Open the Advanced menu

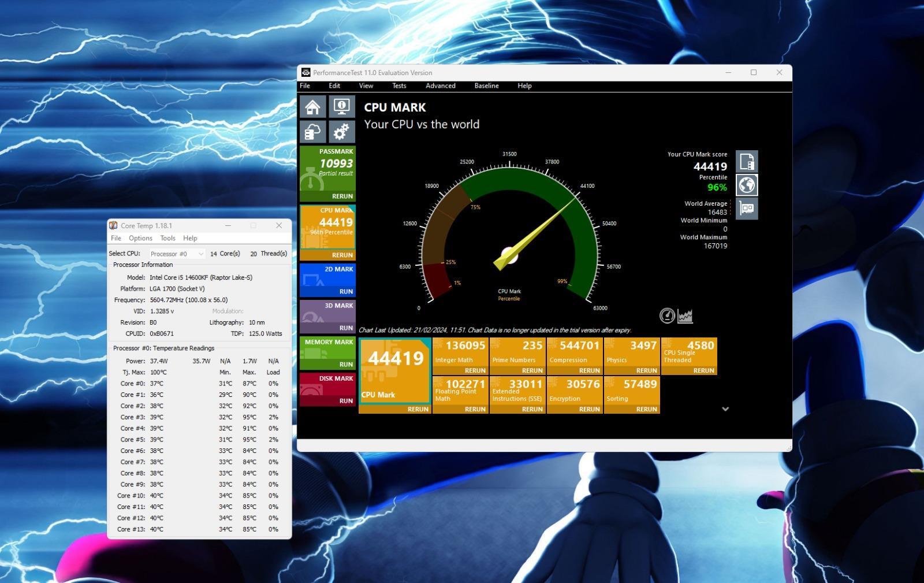tap(441, 86)
